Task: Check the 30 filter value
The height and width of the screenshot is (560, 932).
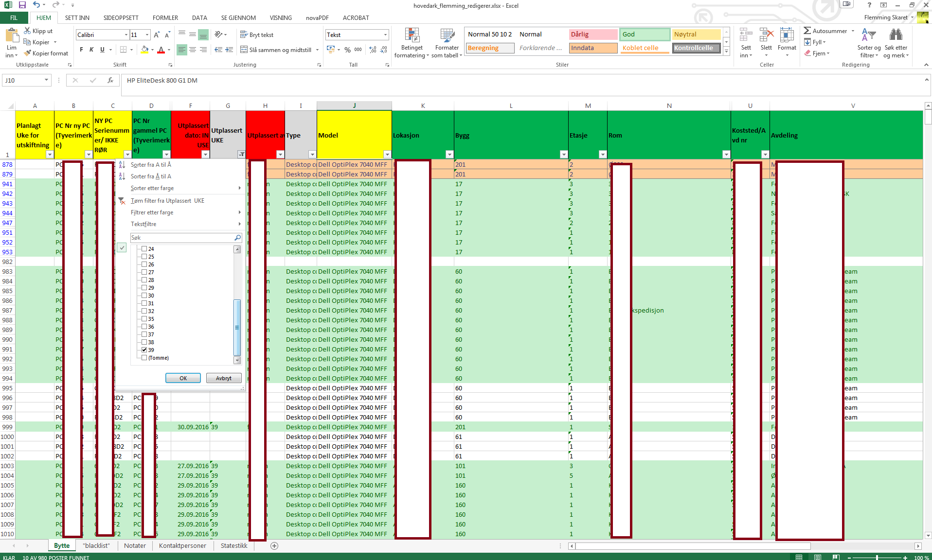Action: pyautogui.click(x=144, y=296)
